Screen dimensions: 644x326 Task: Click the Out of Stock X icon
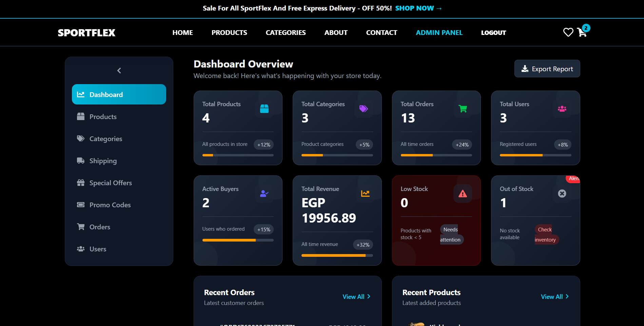click(x=562, y=194)
